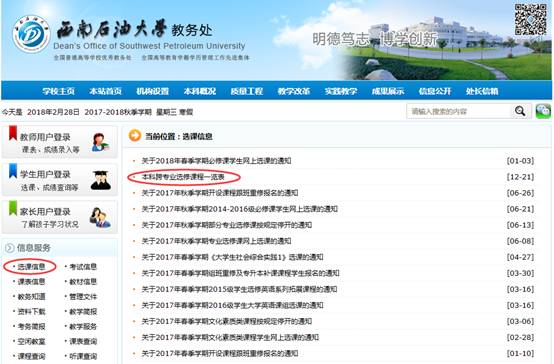
Task: Click 教师用户登录 button
Action: (60, 142)
